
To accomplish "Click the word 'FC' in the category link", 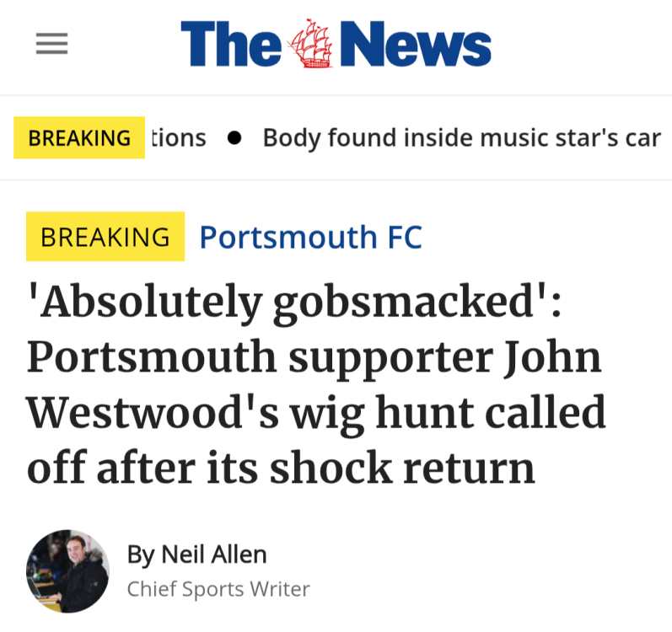I will click(405, 237).
